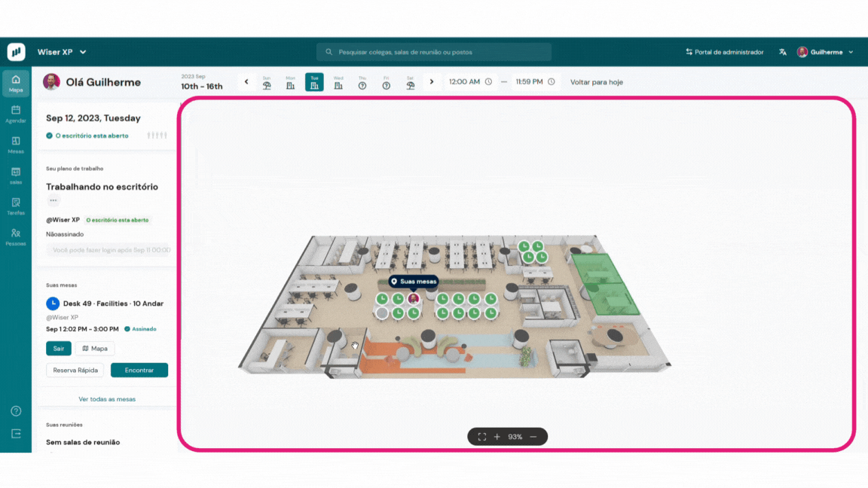This screenshot has height=488, width=868.
Task: Select Tue in week selector
Action: click(x=314, y=82)
